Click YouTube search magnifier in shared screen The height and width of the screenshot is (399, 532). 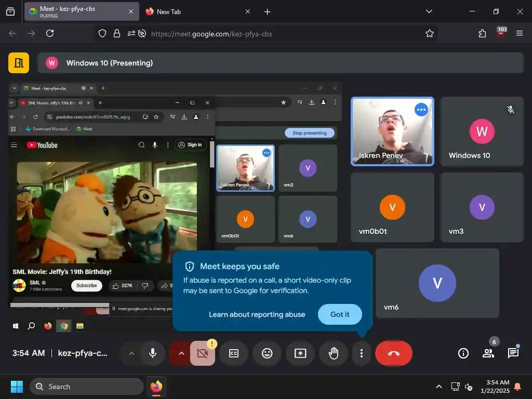pos(141,145)
